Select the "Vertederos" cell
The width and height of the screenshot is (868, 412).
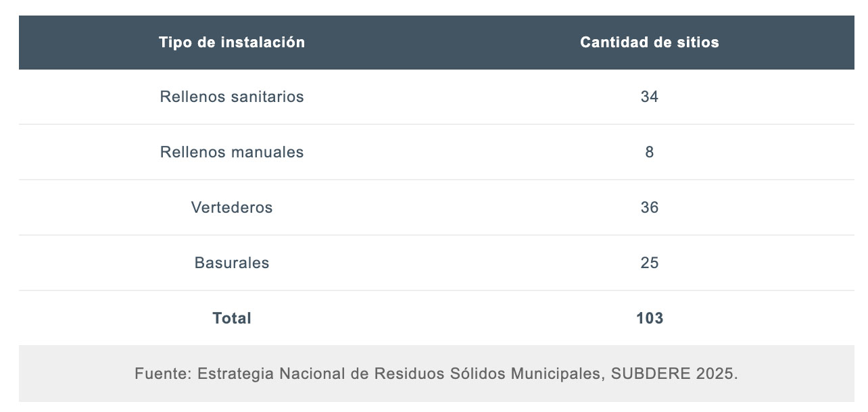tap(232, 208)
